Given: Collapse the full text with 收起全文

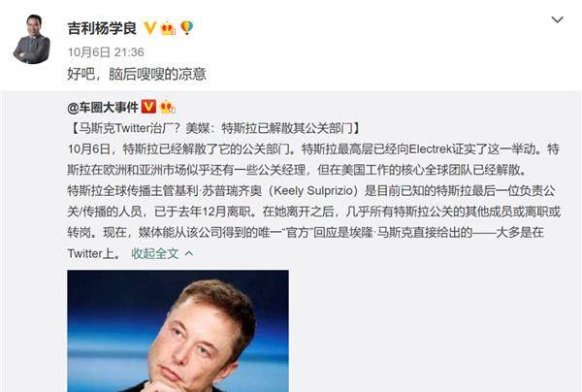Looking at the screenshot, I should pyautogui.click(x=155, y=253).
